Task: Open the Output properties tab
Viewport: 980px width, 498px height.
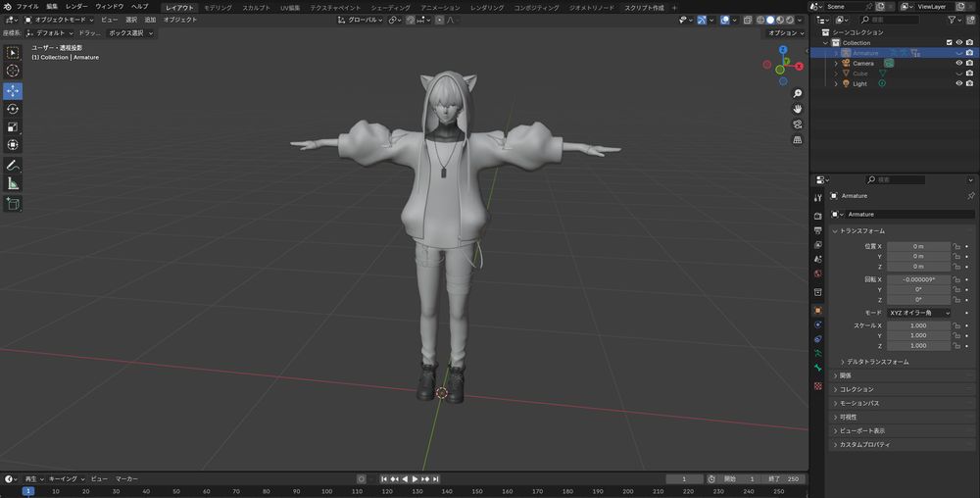Action: point(817,230)
